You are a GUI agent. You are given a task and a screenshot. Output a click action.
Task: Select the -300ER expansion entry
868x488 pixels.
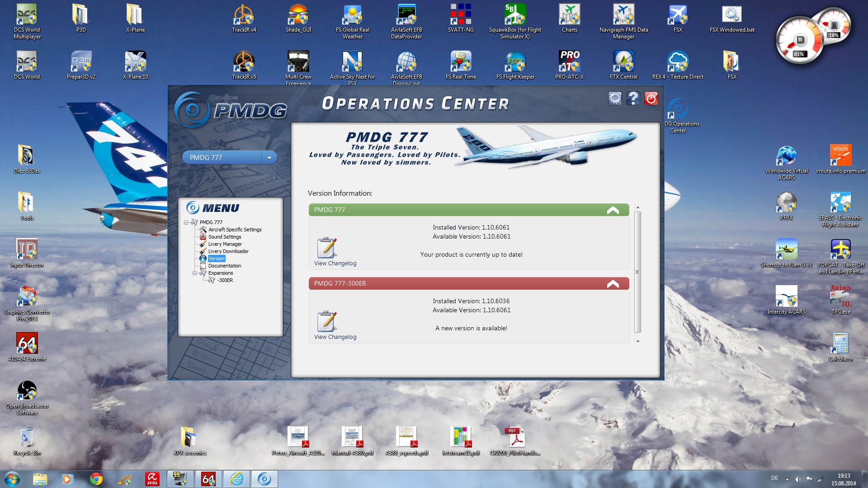225,280
